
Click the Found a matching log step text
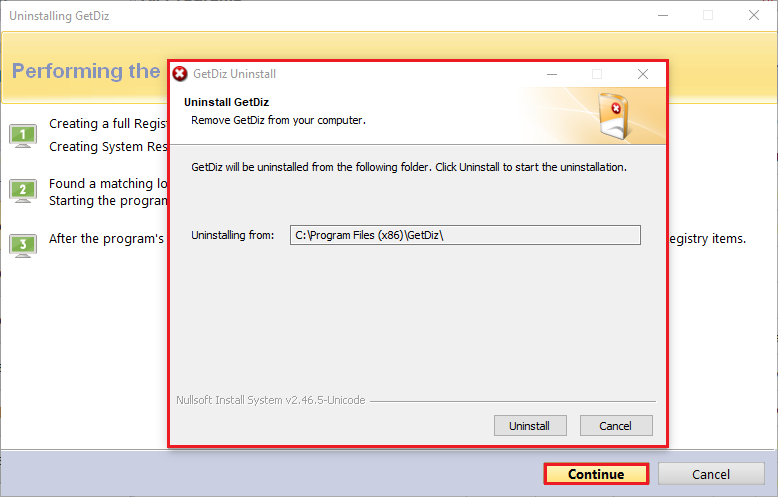point(108,184)
